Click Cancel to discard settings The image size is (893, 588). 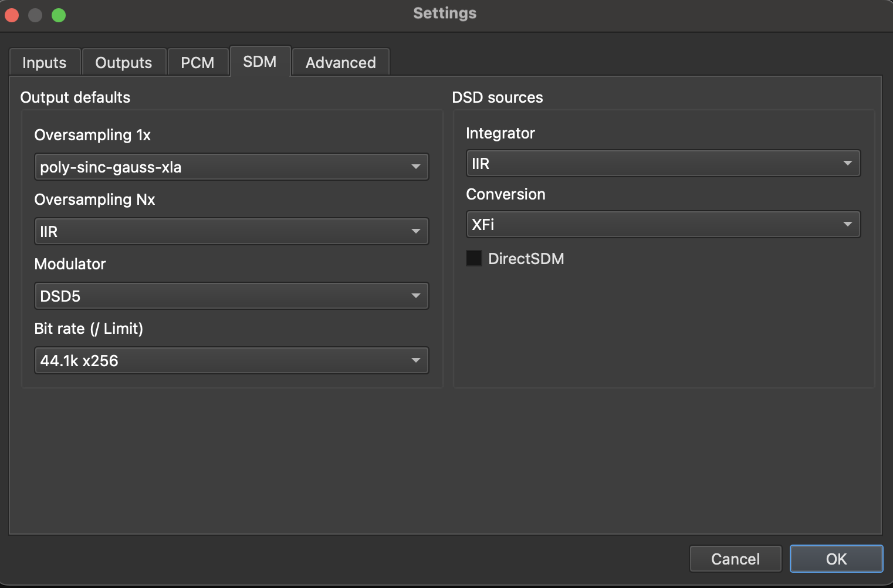click(x=735, y=559)
